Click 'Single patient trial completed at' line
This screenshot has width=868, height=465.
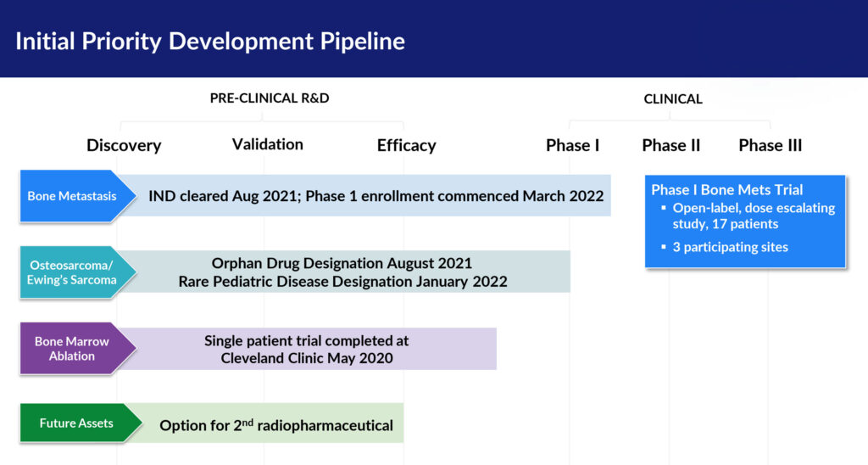pyautogui.click(x=306, y=340)
